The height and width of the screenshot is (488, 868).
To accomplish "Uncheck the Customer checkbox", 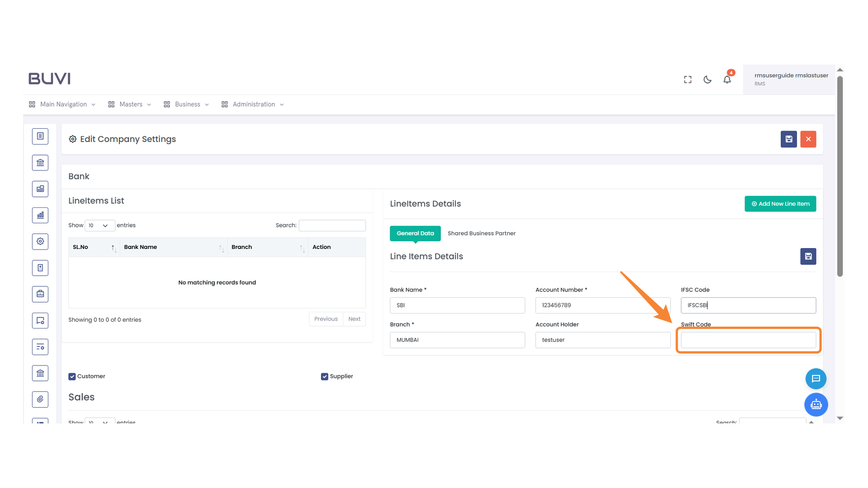I will (x=72, y=376).
